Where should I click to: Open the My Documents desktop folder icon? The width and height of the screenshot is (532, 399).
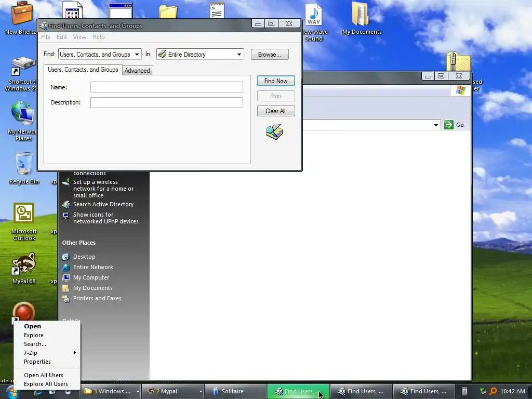tap(361, 14)
